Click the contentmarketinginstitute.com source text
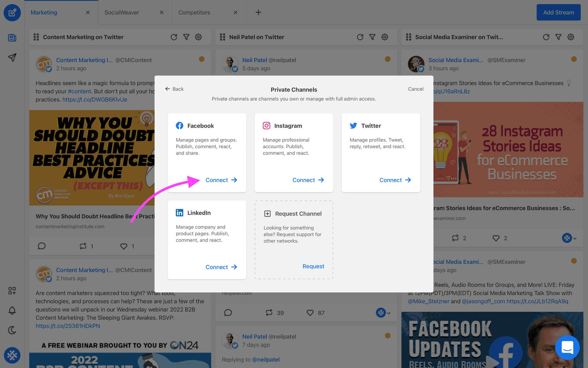588x368 pixels. click(70, 226)
